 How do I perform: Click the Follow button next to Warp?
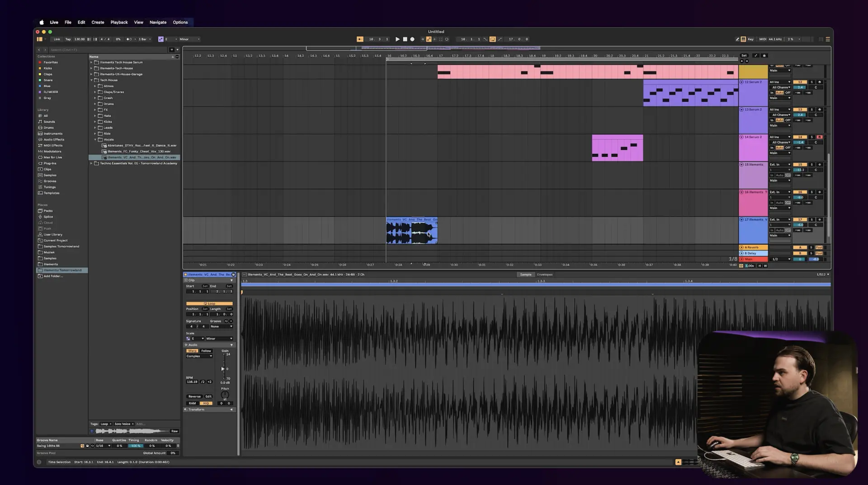coord(206,351)
